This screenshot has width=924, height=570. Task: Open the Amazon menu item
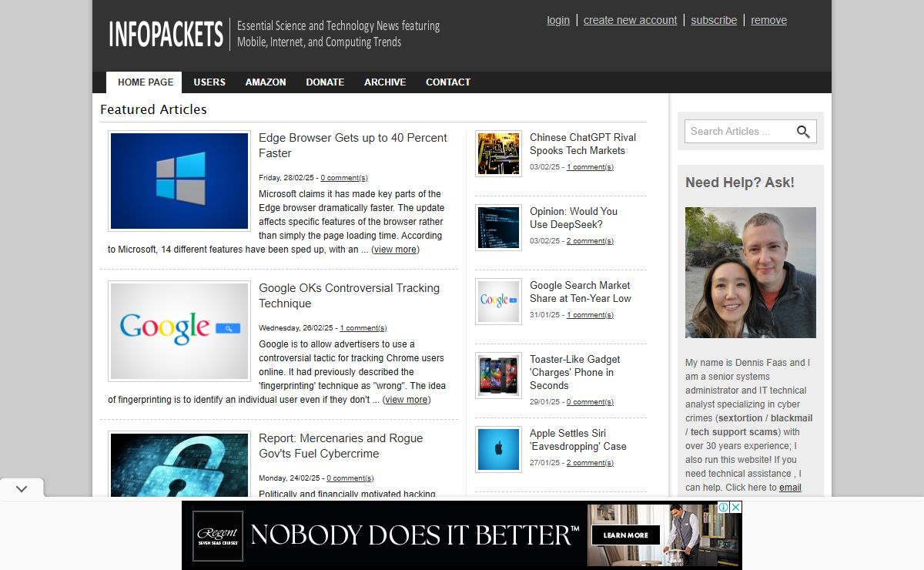266,82
